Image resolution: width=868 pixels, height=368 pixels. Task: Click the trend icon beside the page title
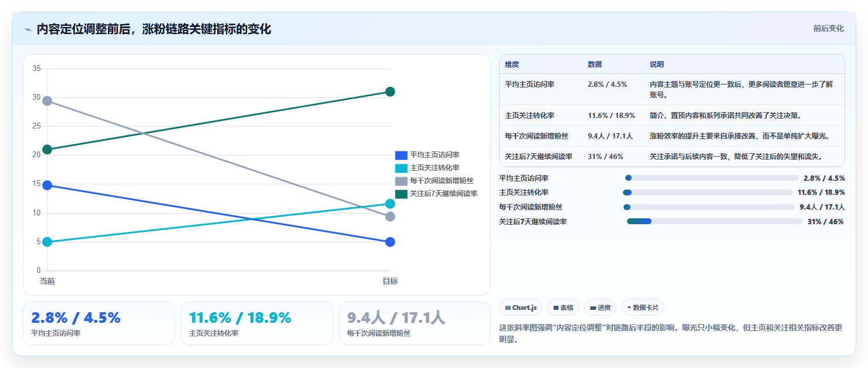28,29
